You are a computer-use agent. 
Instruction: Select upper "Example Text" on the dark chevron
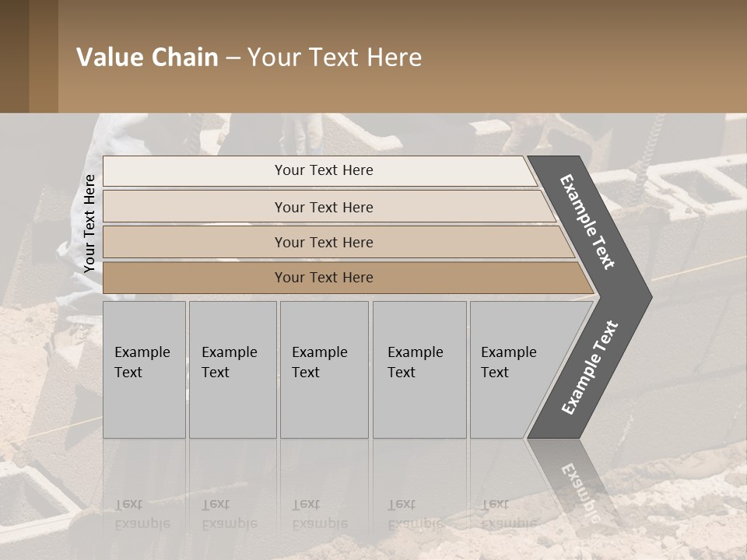(x=587, y=222)
